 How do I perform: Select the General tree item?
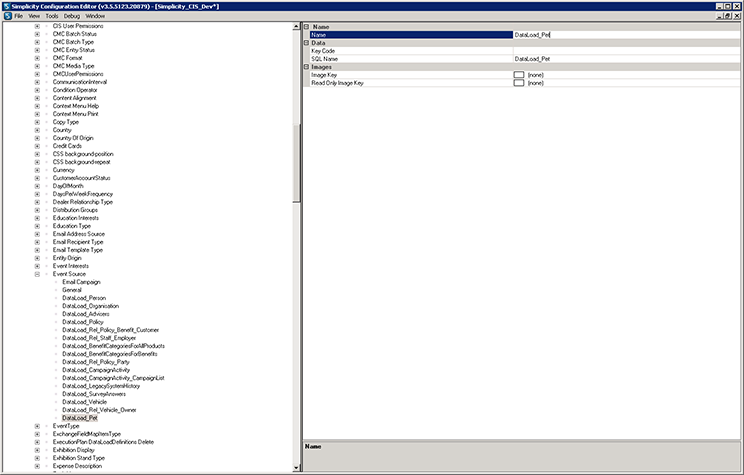coord(72,290)
